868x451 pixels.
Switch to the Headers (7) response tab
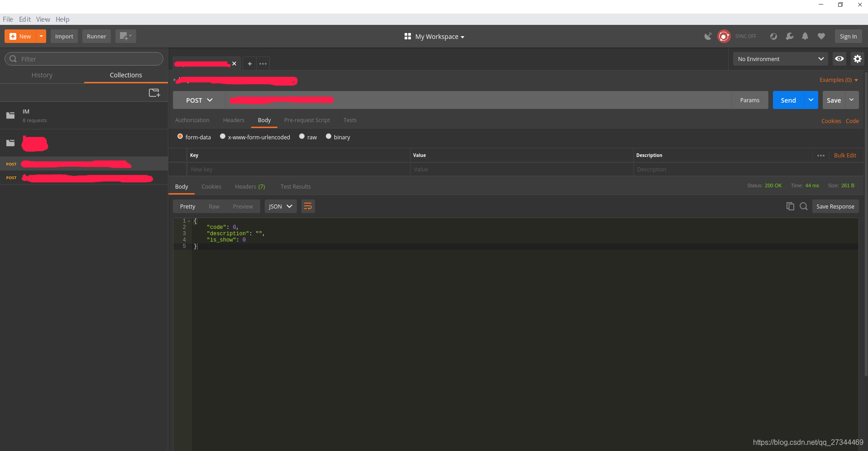pyautogui.click(x=249, y=186)
